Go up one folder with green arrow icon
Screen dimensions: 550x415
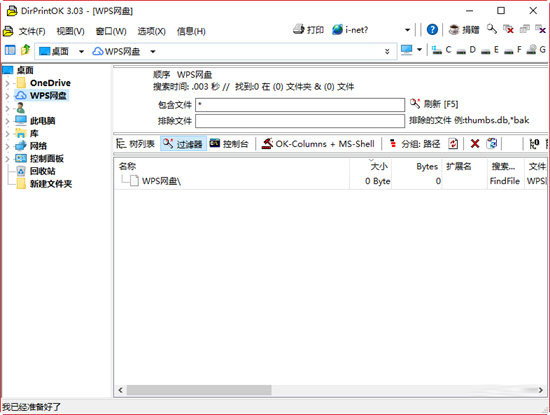[x=25, y=50]
